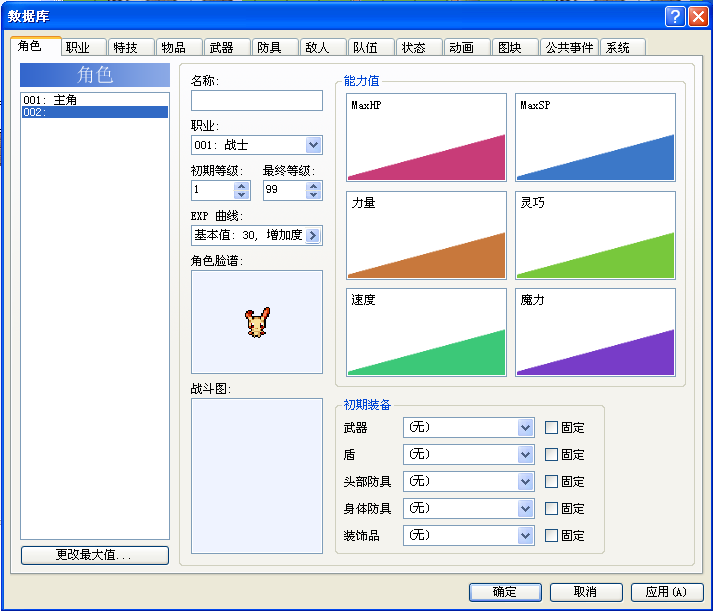Decrease the 初期等级 value with down arrow
Screen dimensions: 713x611
coord(242,195)
